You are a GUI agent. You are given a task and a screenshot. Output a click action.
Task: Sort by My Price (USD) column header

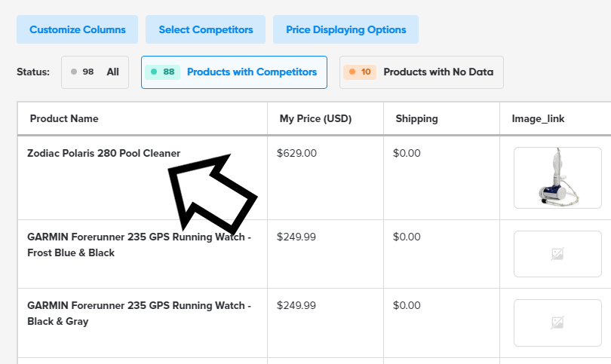[x=315, y=119]
